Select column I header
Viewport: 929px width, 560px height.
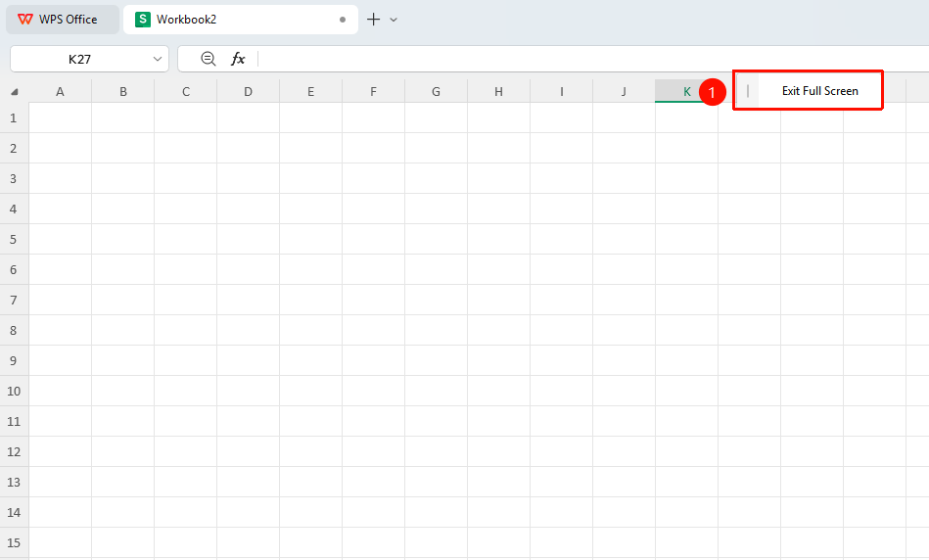(x=562, y=91)
